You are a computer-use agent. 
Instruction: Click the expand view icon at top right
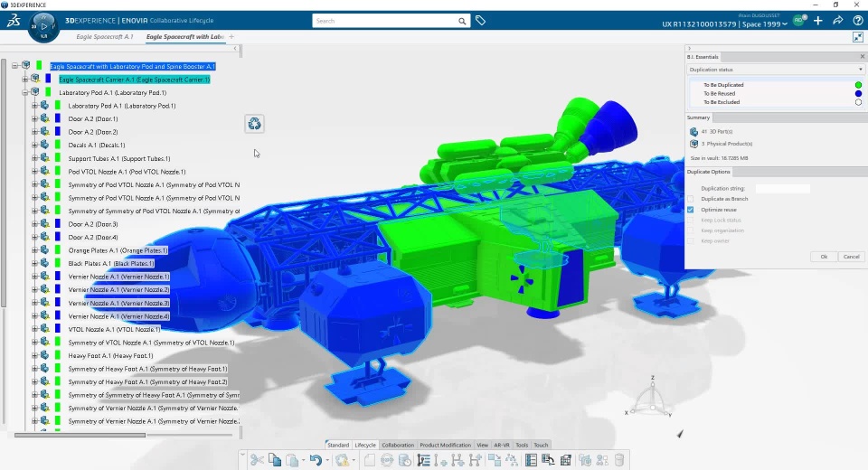tap(857, 37)
